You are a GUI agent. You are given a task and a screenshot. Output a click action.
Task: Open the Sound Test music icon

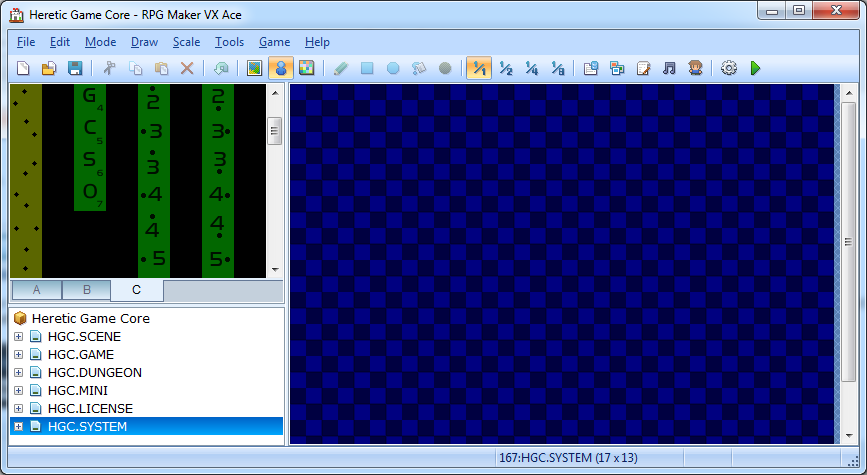click(x=669, y=69)
